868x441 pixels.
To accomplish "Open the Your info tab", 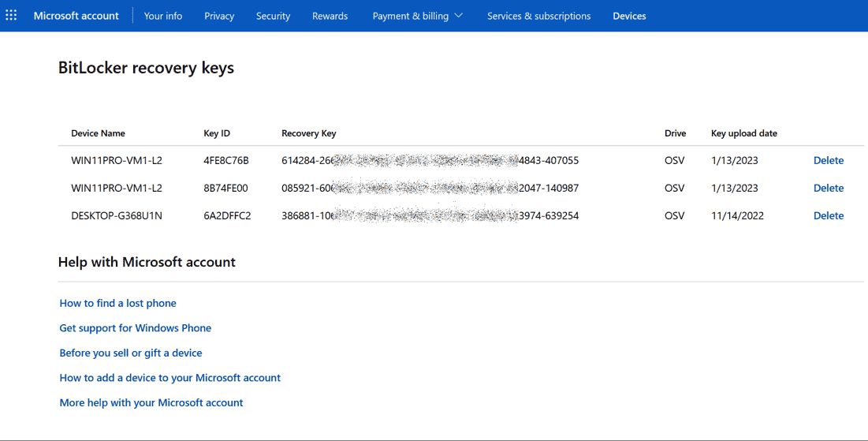I will click(163, 16).
